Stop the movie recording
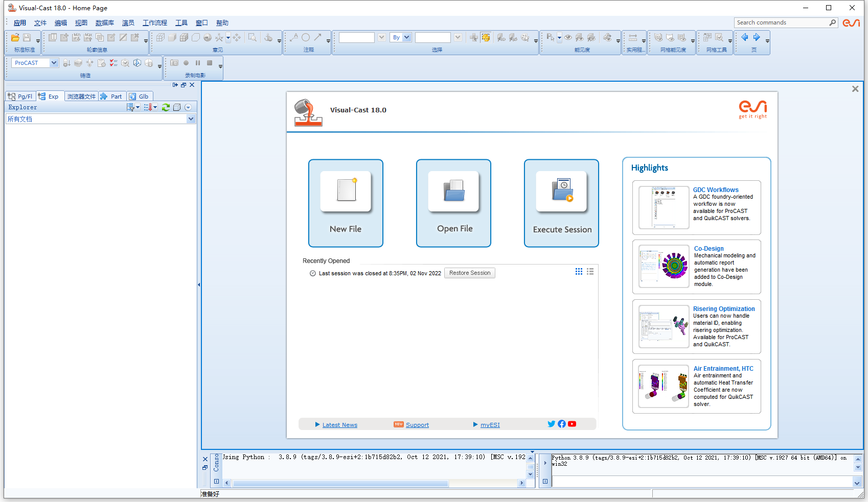This screenshot has width=868, height=502. [x=210, y=63]
